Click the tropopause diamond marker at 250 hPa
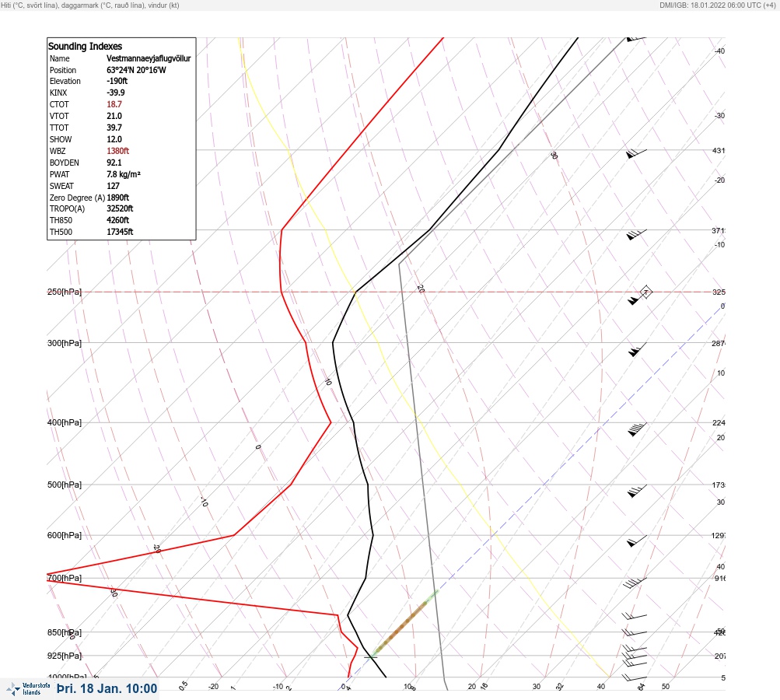The image size is (780, 700). click(x=645, y=292)
